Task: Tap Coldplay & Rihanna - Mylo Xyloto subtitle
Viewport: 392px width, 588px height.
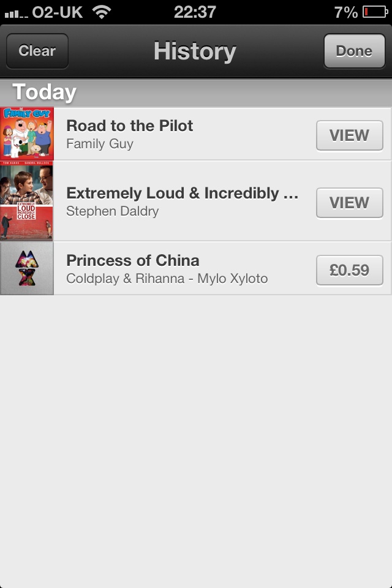Action: 167,279
